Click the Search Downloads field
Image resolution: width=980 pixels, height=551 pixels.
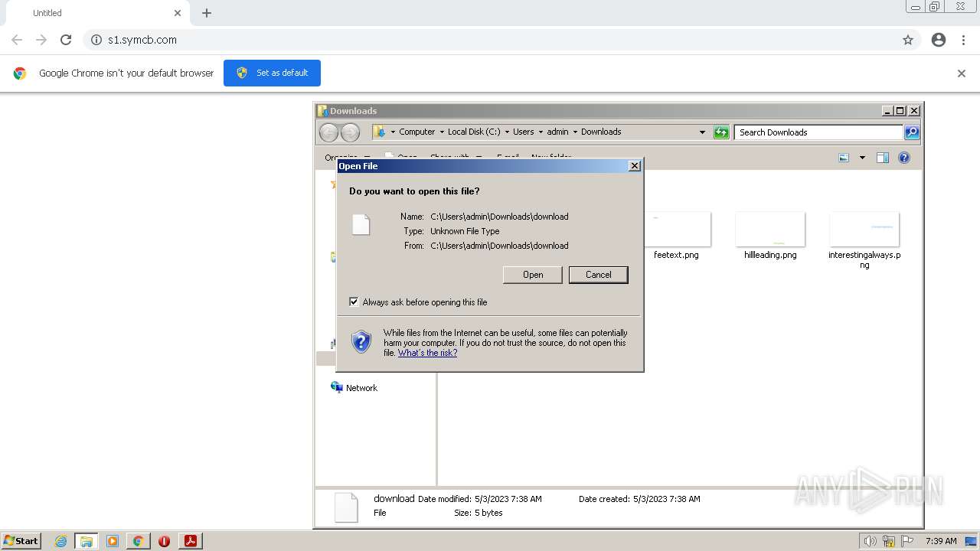818,132
